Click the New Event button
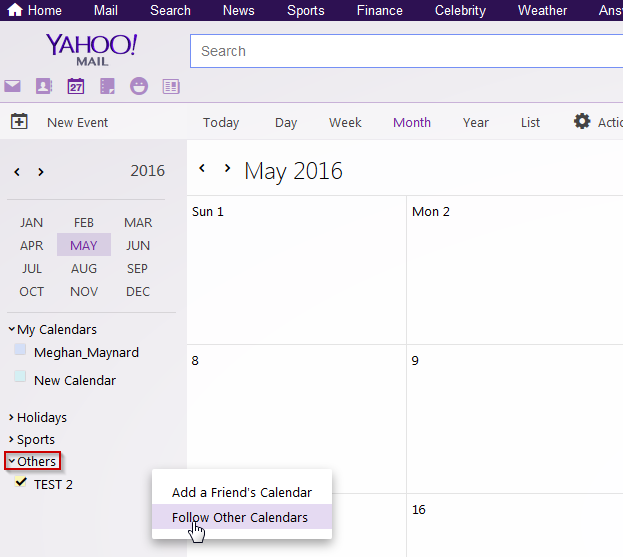Viewport: 623px width, 557px height. click(x=77, y=122)
